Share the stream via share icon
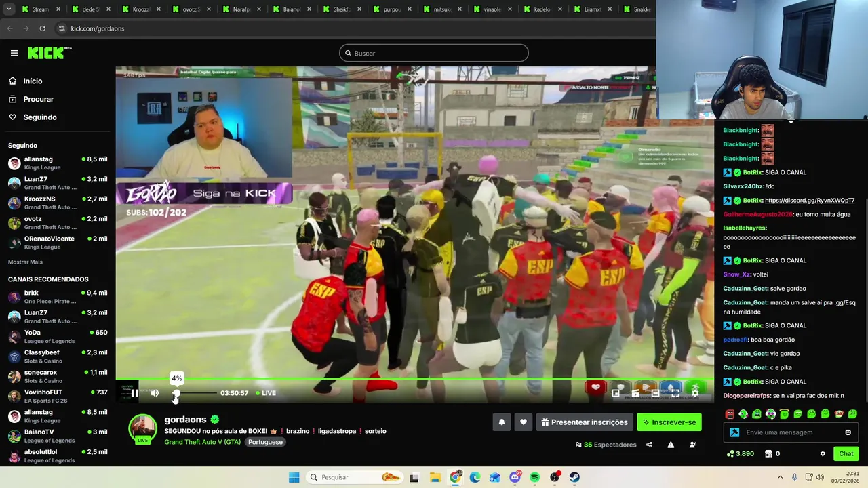The height and width of the screenshot is (488, 868). coord(649,445)
